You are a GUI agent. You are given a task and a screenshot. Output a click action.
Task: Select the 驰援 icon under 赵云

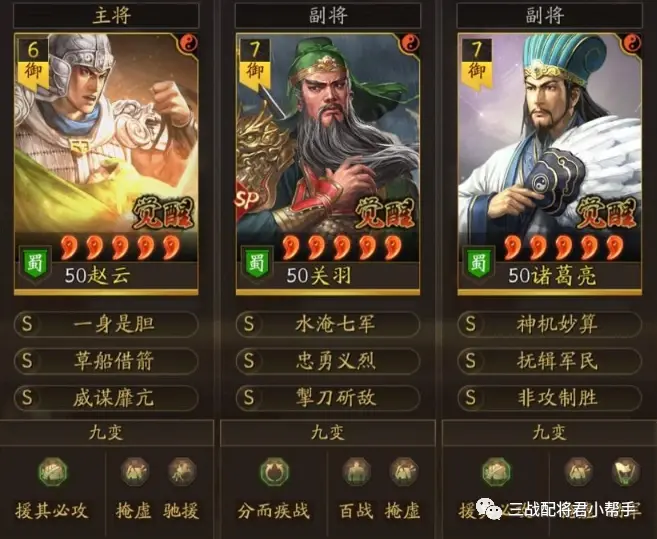tap(182, 472)
